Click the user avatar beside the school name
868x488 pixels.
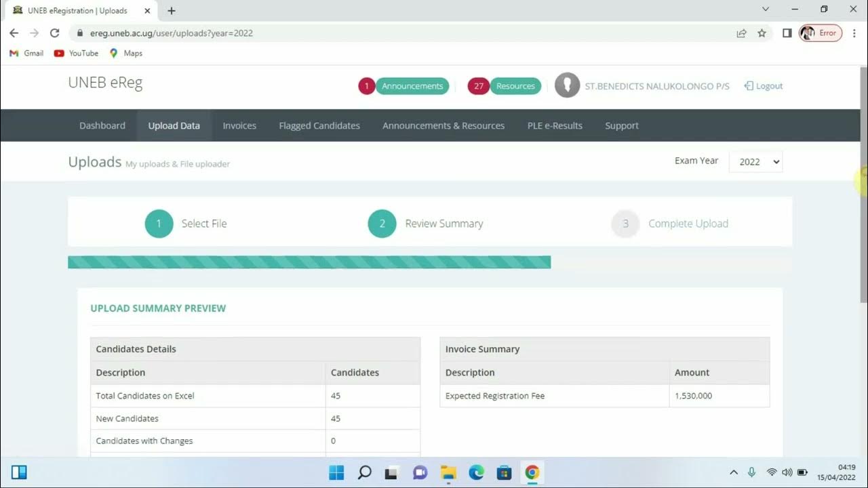tap(567, 85)
